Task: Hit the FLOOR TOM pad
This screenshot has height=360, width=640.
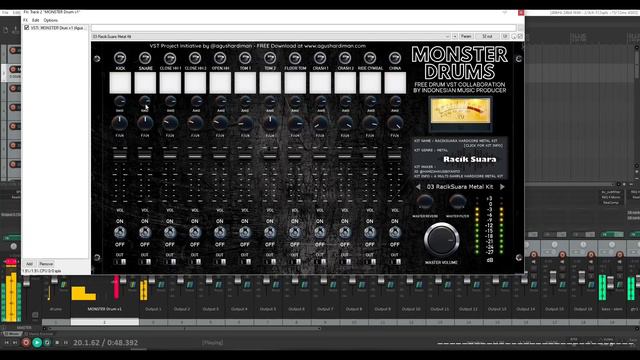Action: coord(295,83)
